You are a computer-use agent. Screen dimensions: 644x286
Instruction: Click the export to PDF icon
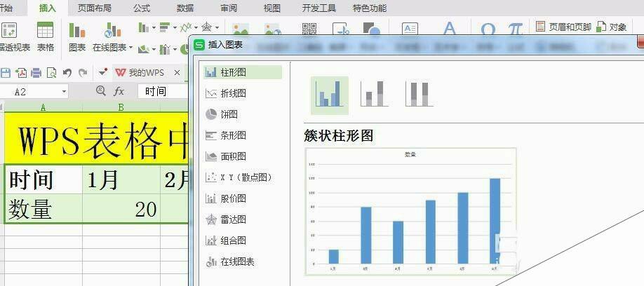point(21,73)
